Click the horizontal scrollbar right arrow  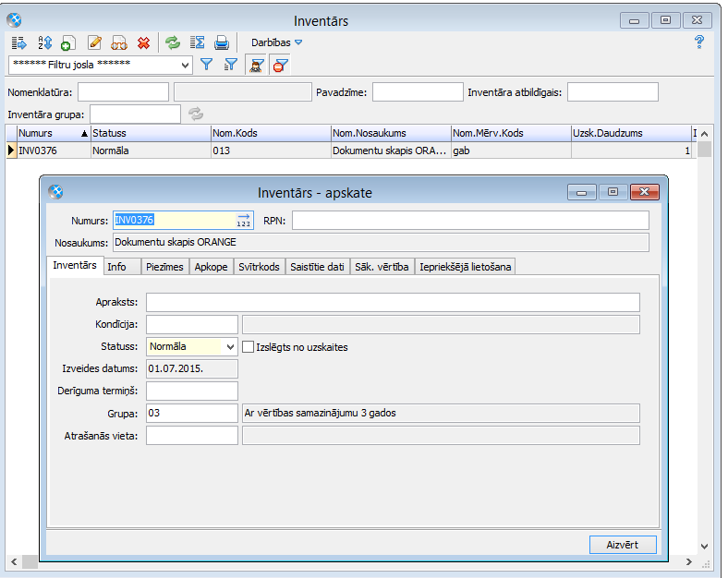(689, 562)
